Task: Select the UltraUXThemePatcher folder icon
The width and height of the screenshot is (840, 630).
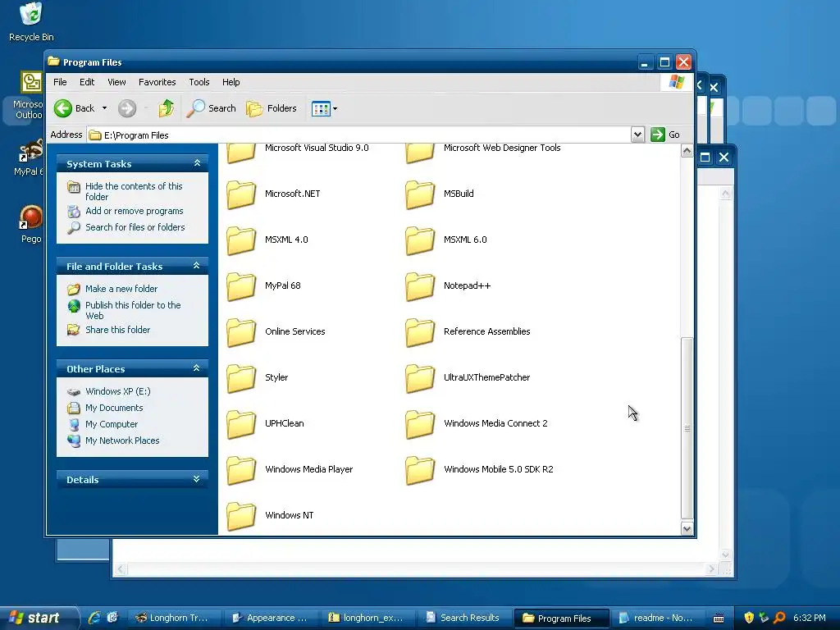Action: tap(420, 377)
